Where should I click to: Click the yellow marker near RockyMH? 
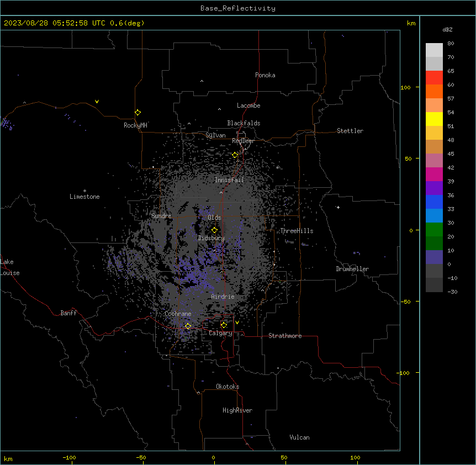[138, 113]
